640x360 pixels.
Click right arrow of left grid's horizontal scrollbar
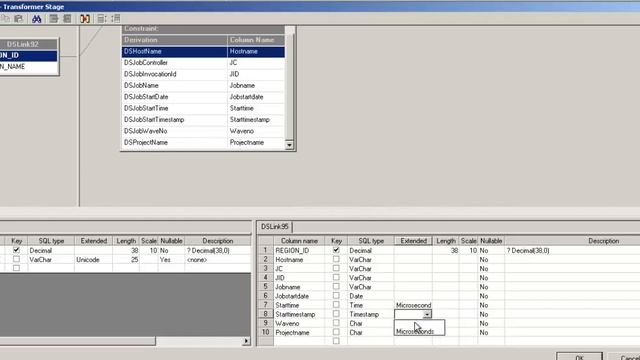coord(246,341)
